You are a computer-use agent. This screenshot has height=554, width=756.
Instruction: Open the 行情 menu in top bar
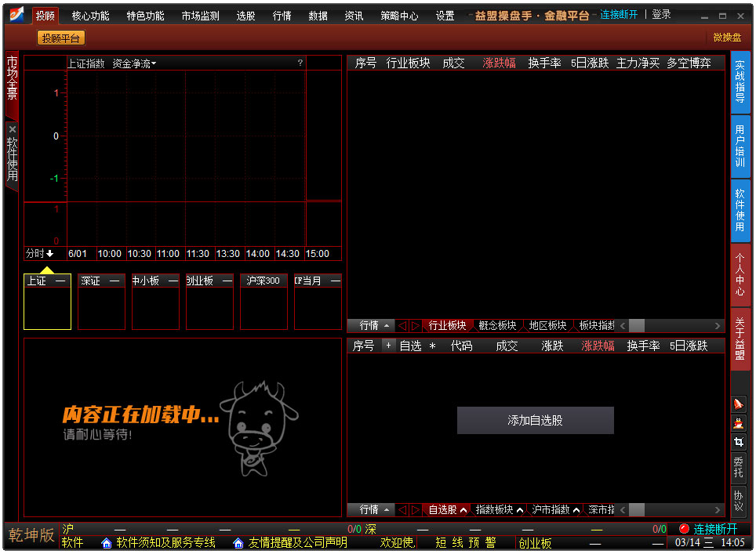tap(282, 16)
